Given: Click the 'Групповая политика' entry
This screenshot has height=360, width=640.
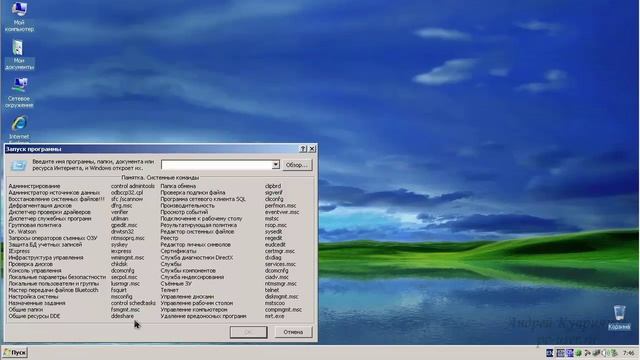Looking at the screenshot, I should coord(35,225).
